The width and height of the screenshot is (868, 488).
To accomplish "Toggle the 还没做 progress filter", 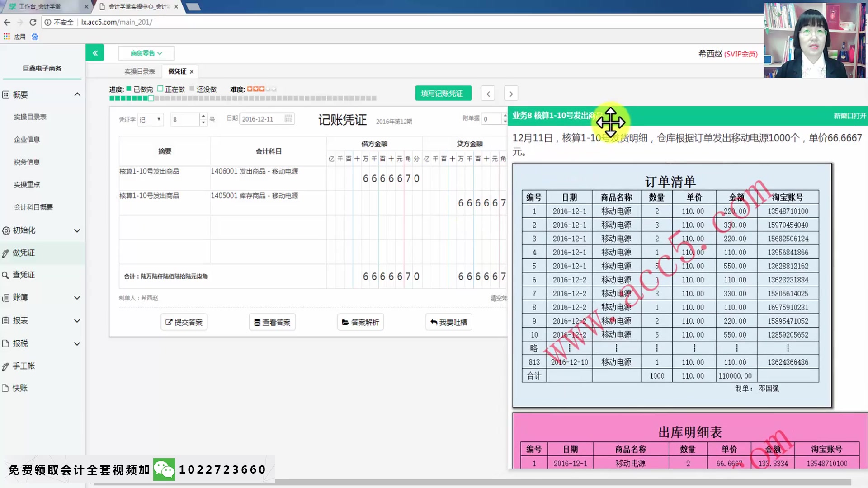I will tap(192, 89).
